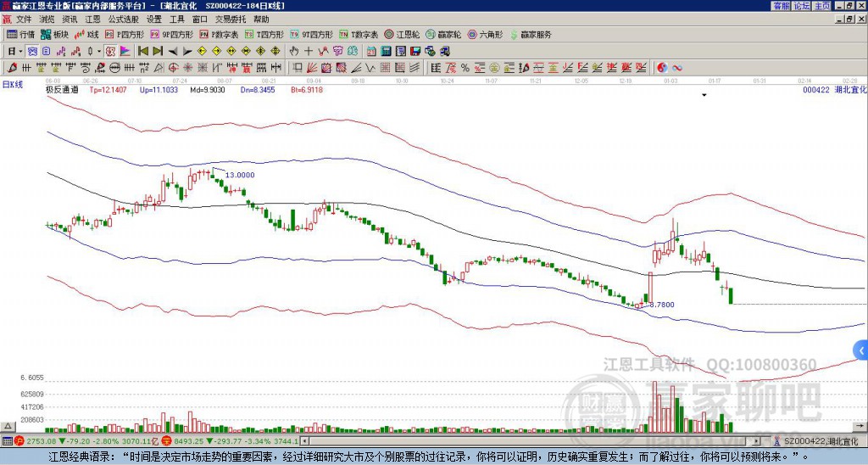Click the up-triangle button beside volume pane
The width and height of the screenshot is (868, 465).
(7, 426)
